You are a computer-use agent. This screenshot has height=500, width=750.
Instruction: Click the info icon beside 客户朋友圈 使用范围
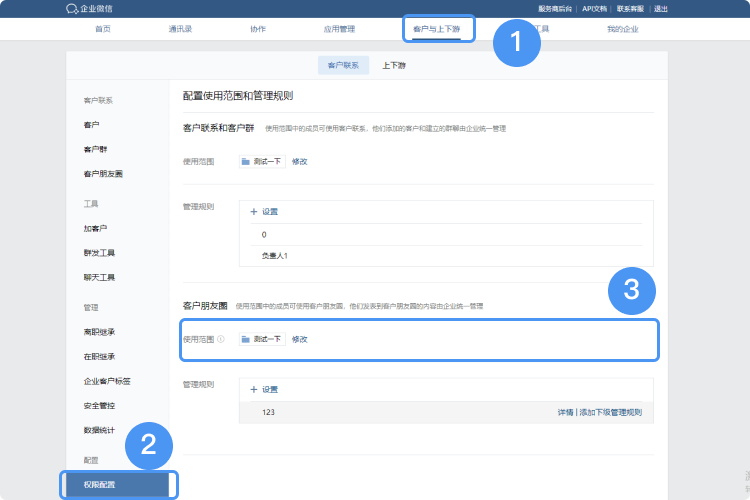[220, 339]
